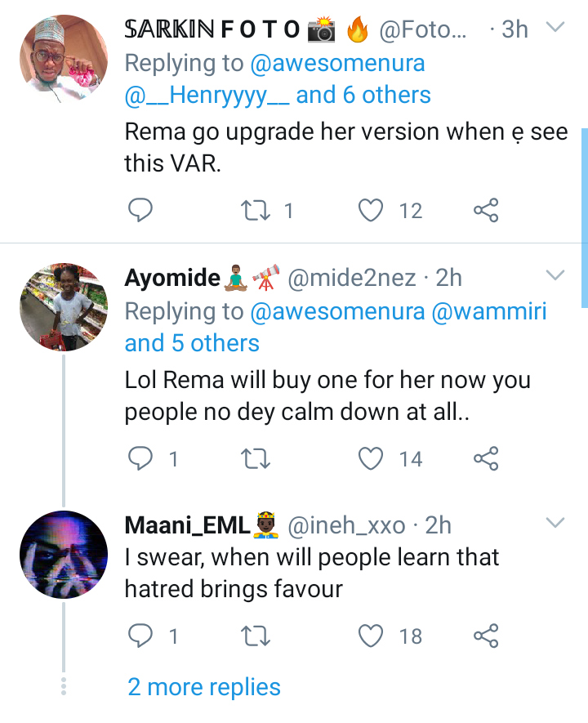View Ayomide's profile picture
Screen dimensions: 588x723
click(64, 307)
